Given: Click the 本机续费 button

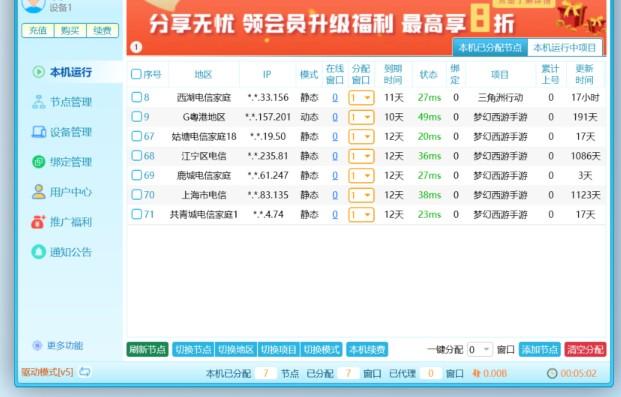Looking at the screenshot, I should pyautogui.click(x=367, y=349).
